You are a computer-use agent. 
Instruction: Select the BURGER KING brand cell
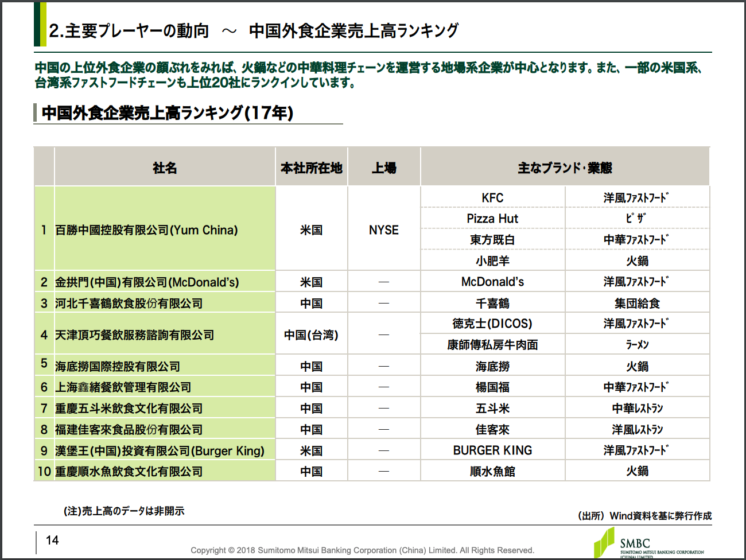pos(493,450)
